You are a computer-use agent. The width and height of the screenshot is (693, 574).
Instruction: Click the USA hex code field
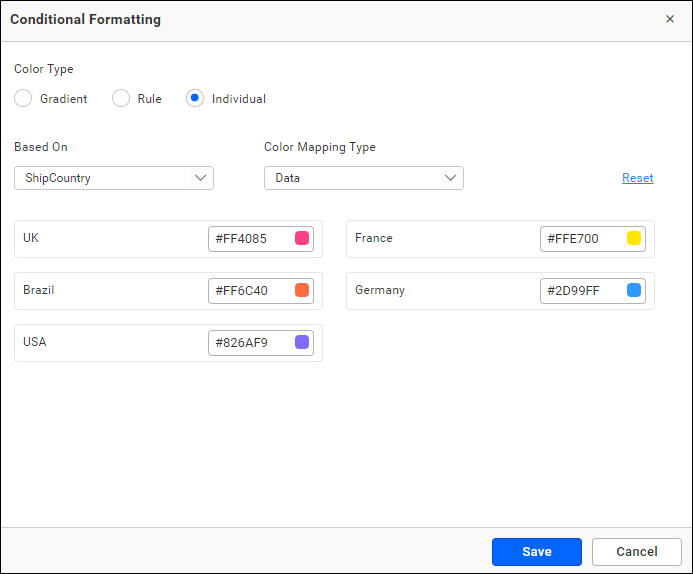pyautogui.click(x=248, y=343)
